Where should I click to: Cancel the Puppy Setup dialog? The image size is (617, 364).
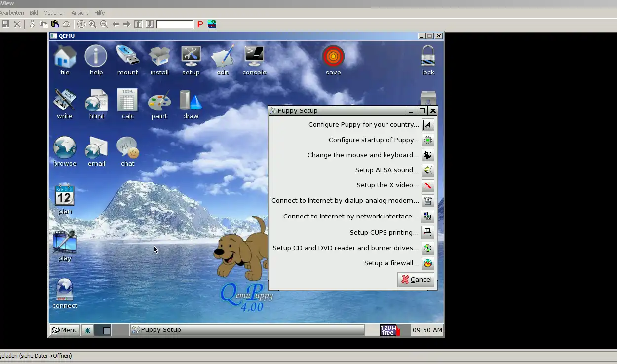(416, 280)
